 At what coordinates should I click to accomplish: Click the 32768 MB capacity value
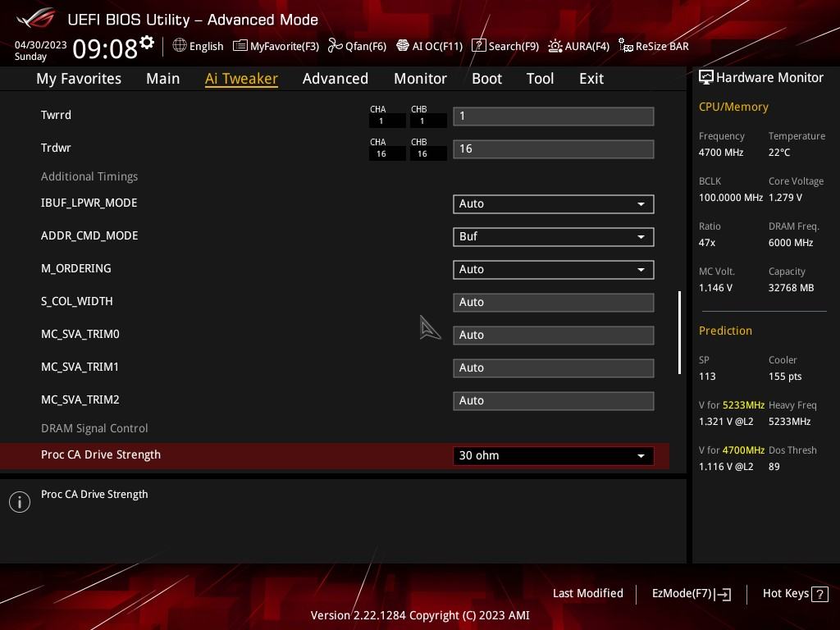(x=791, y=288)
